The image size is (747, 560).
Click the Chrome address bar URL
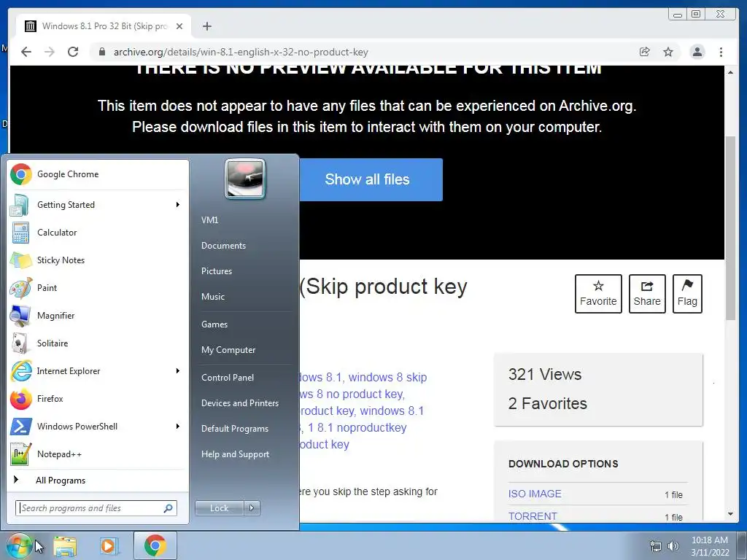point(241,52)
